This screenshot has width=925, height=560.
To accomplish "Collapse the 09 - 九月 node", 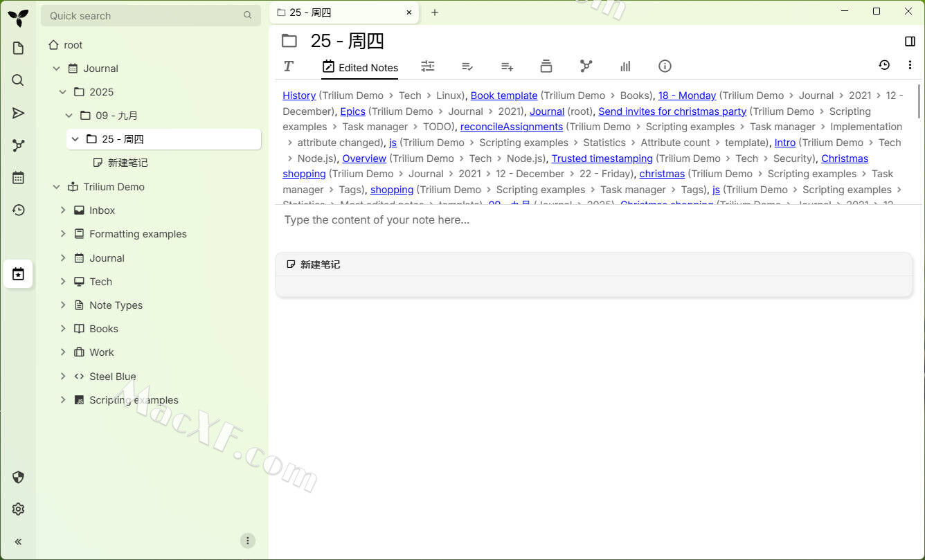I will pyautogui.click(x=69, y=116).
